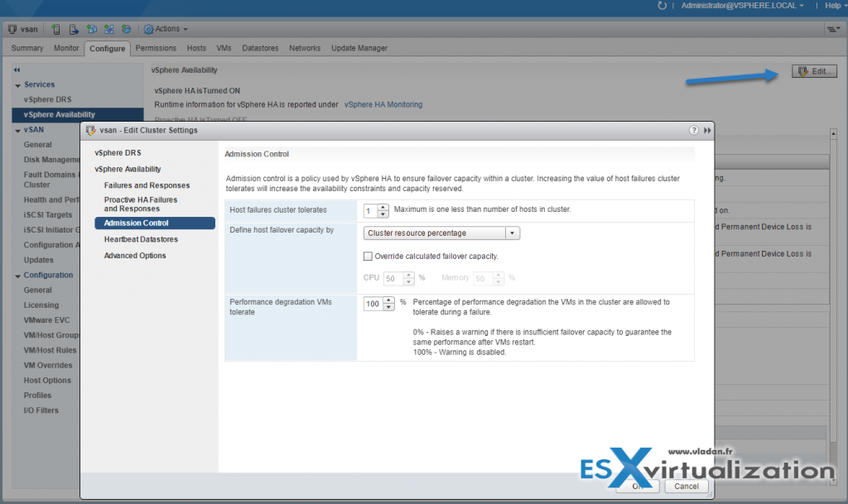This screenshot has width=848, height=504.
Task: Switch to the Summary tab
Action: [x=27, y=48]
